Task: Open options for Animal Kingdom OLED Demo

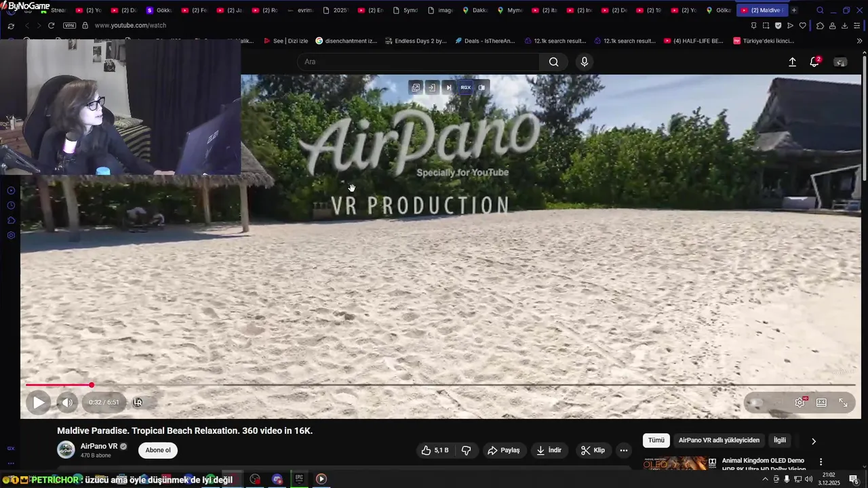Action: pos(821,462)
